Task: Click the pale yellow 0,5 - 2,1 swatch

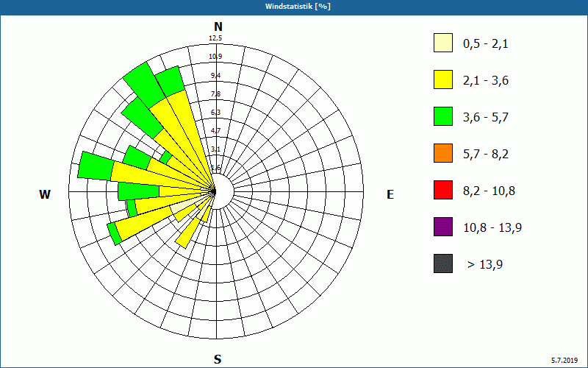Action: (443, 43)
